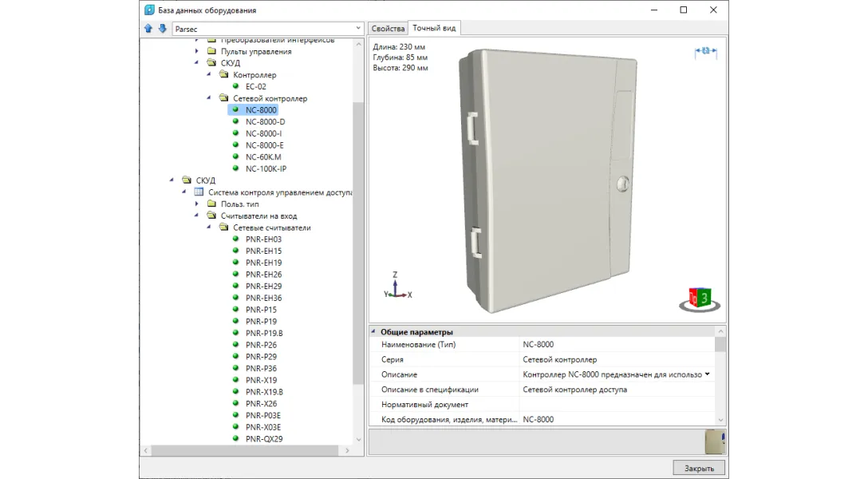The width and height of the screenshot is (868, 479).
Task: Expand the Польз. тип tree node
Action: click(197, 204)
